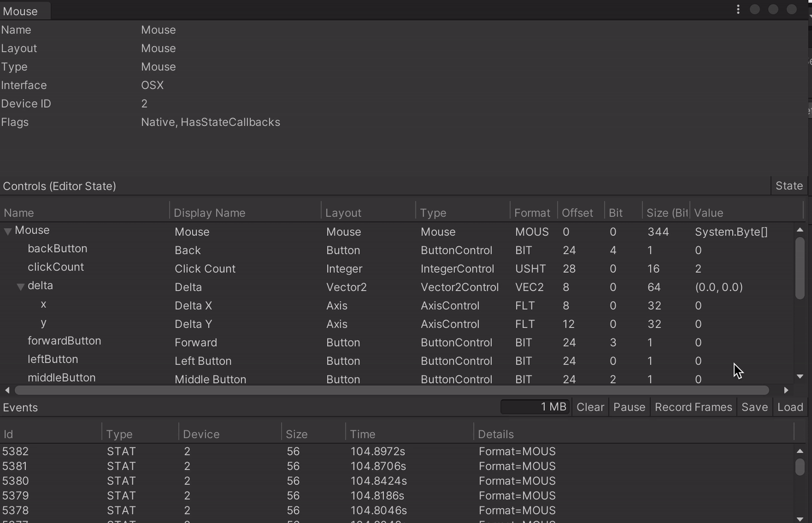Click the Controls panel scroll-up arrow
The width and height of the screenshot is (812, 523).
pos(800,230)
